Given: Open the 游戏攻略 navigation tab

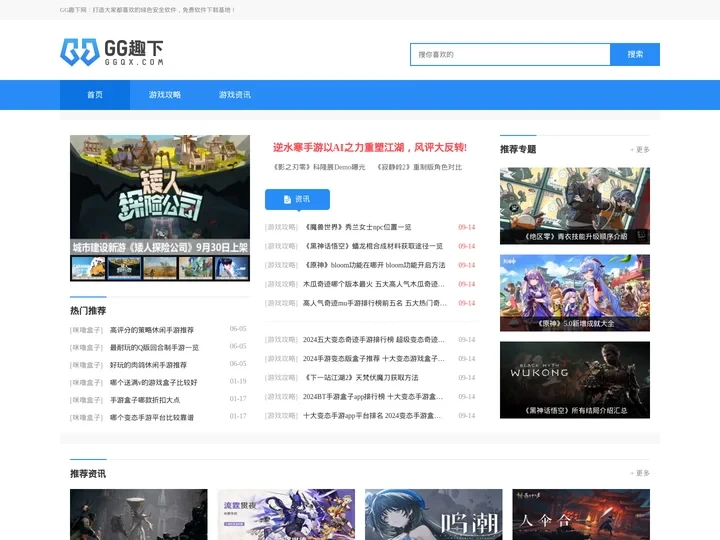Looking at the screenshot, I should [165, 95].
